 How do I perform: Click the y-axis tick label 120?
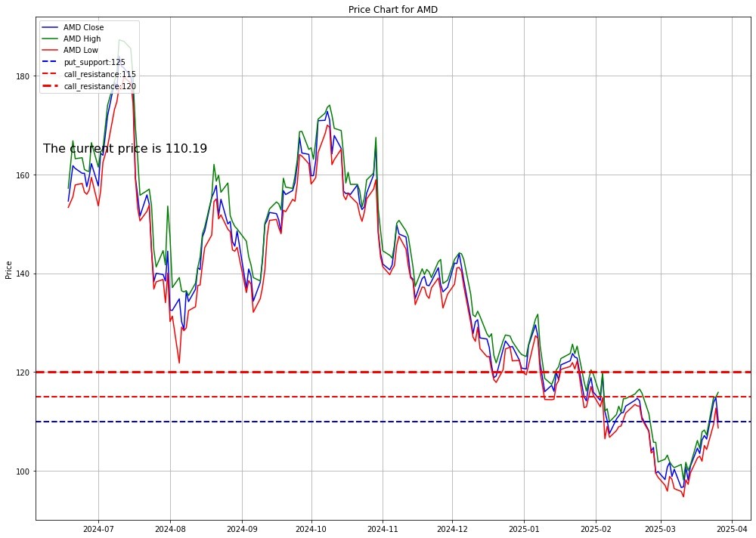pos(23,373)
